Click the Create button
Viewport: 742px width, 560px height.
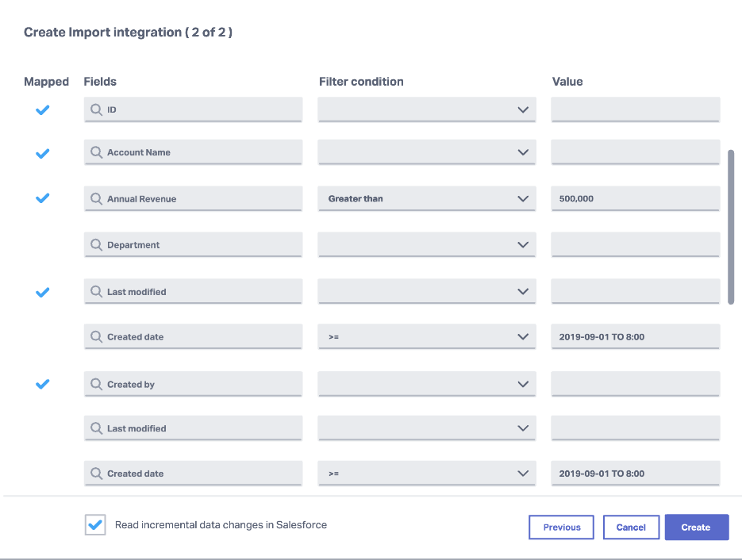[696, 527]
